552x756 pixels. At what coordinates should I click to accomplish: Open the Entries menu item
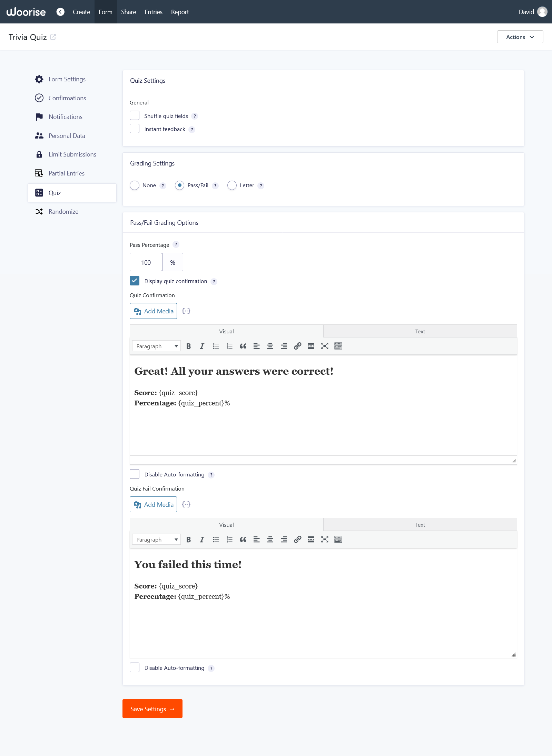[154, 12]
